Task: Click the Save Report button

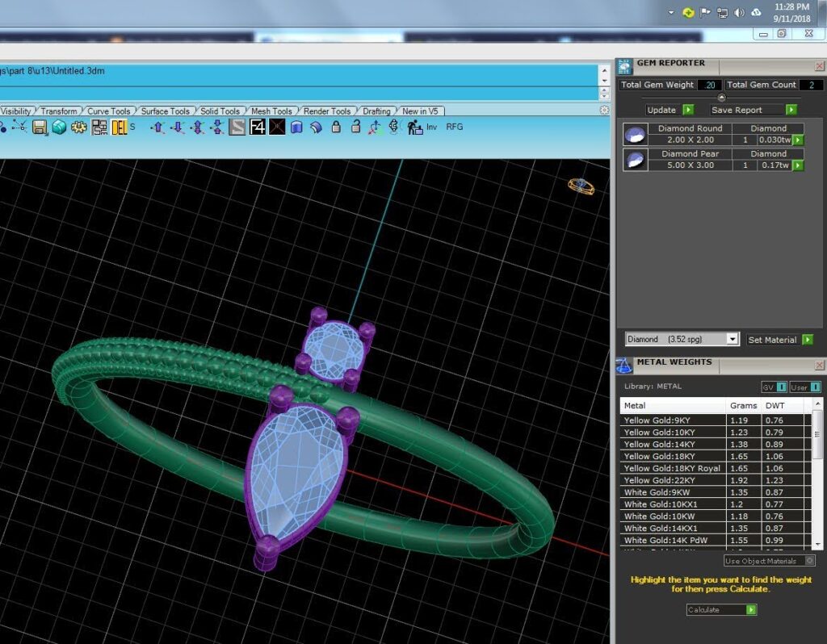Action: [753, 110]
